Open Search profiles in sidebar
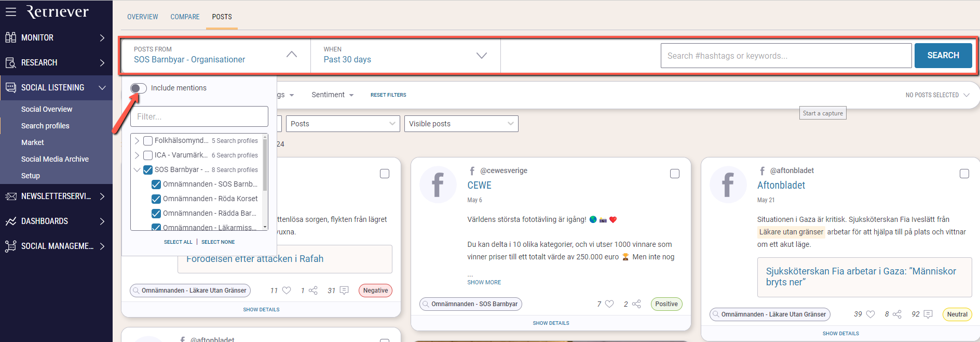The image size is (980, 342). [x=45, y=126]
